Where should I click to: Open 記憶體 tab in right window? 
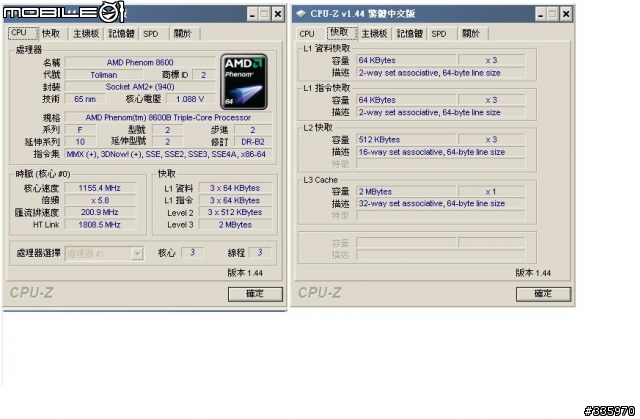point(409,33)
